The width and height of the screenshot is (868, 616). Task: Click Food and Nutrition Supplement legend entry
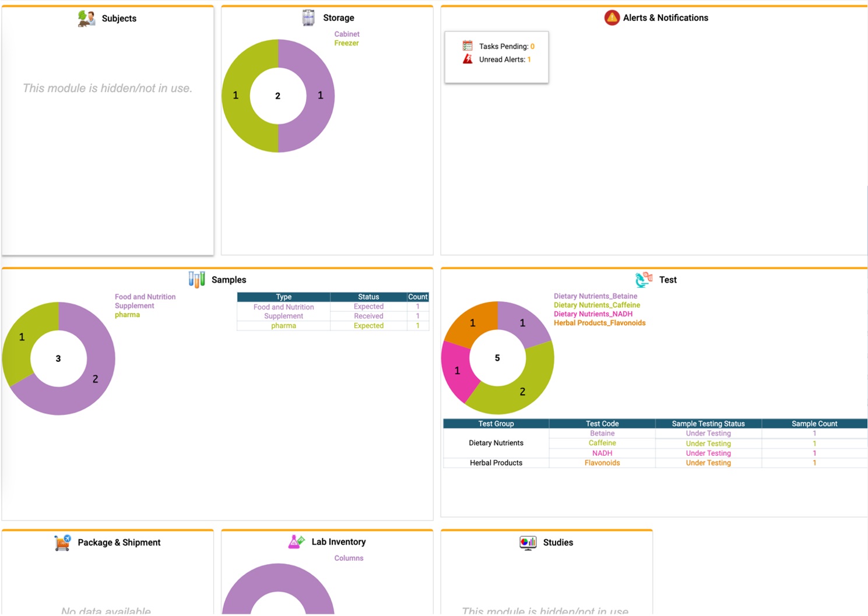click(x=145, y=301)
